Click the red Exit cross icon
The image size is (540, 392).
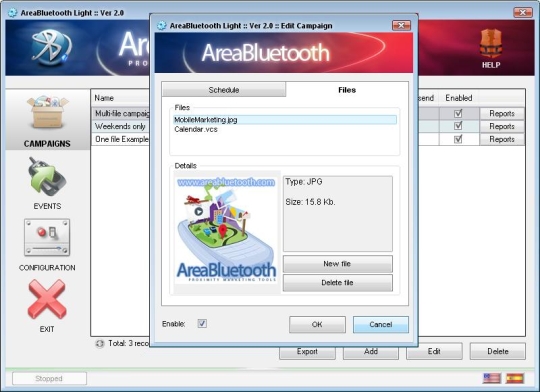pos(47,299)
